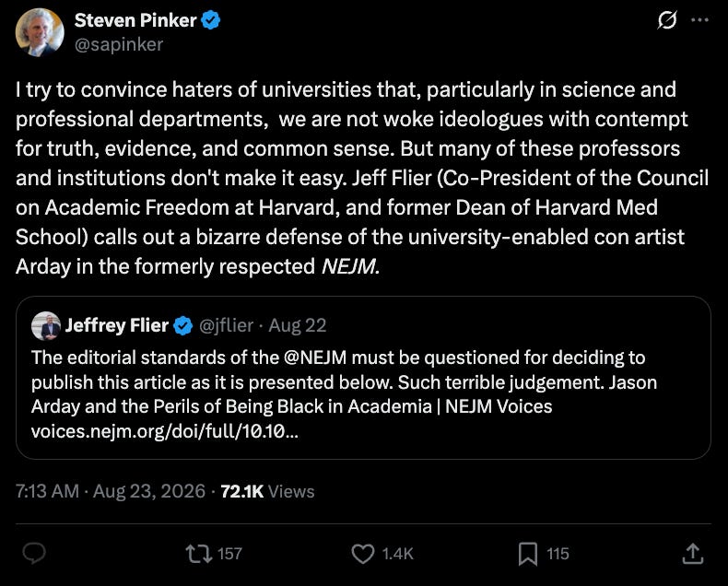Repost the tweet with retweet icon
The image size is (728, 586).
click(199, 554)
